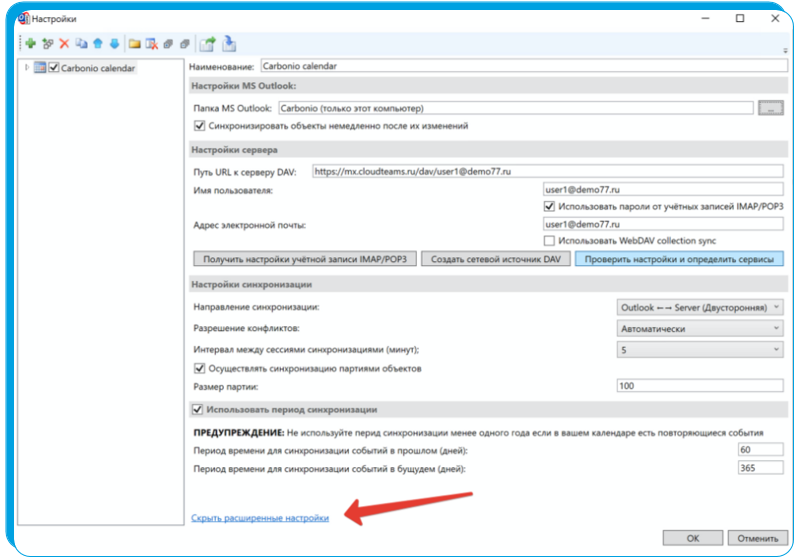This screenshot has height=559, width=796.
Task: Click the import profiles icon with blue arrow
Action: (229, 44)
